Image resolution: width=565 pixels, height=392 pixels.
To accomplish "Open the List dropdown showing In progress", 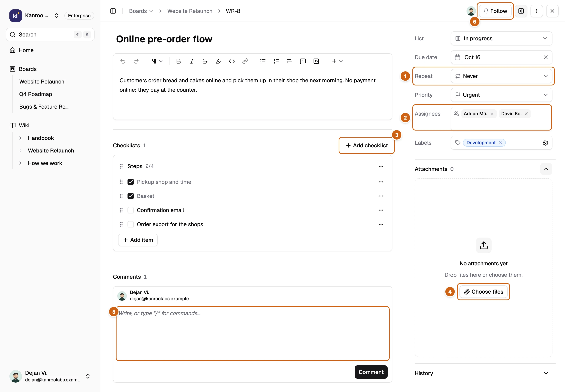I will click(x=501, y=39).
